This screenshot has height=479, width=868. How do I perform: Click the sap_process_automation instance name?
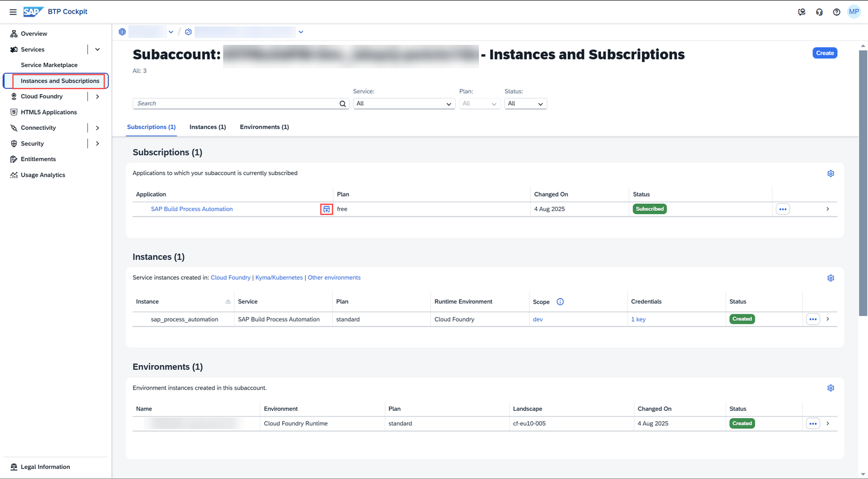(x=184, y=320)
